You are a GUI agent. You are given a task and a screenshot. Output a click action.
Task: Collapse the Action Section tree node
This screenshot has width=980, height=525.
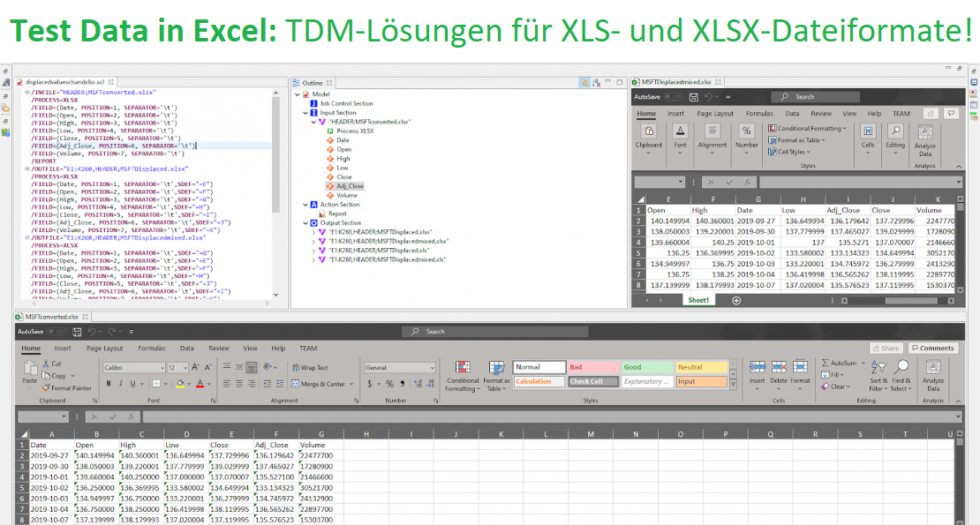305,205
